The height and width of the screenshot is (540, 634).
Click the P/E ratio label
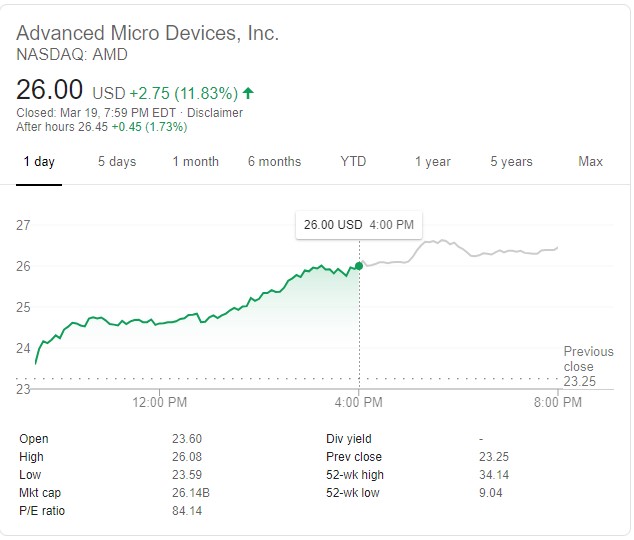coord(42,511)
